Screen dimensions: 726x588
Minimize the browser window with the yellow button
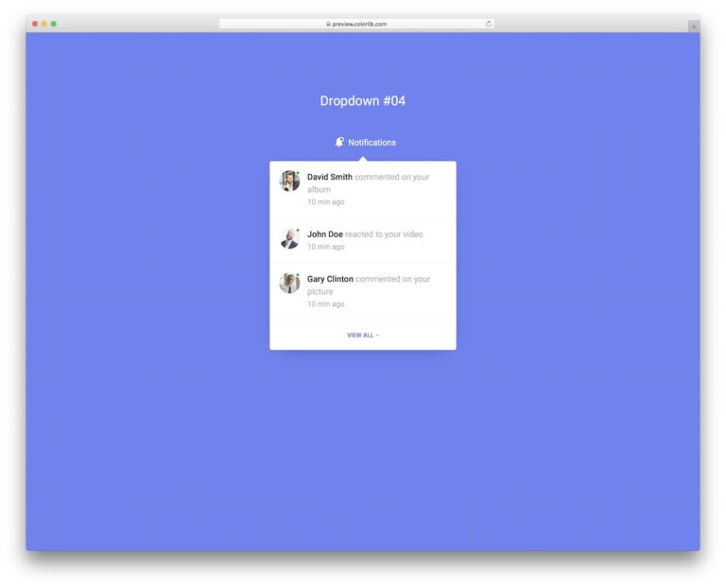click(44, 24)
